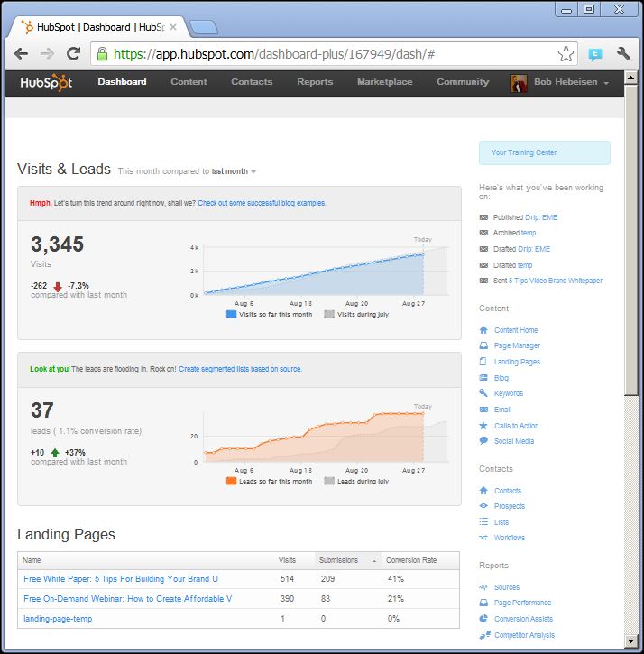
Task: Open the Reports menu in navbar
Action: click(x=315, y=82)
